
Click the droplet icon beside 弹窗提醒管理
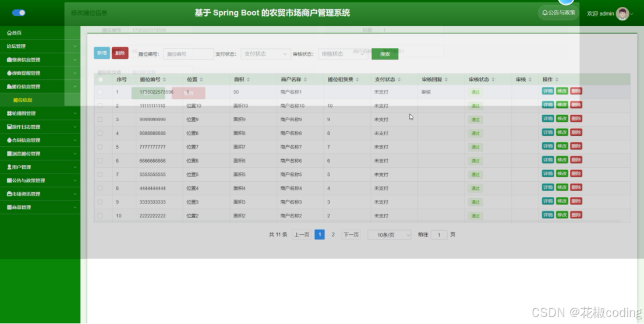pyautogui.click(x=9, y=73)
